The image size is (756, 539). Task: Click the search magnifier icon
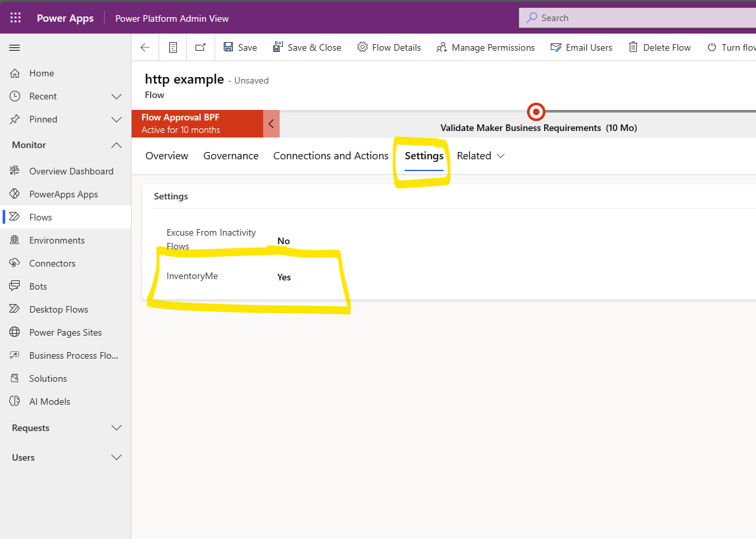[532, 18]
